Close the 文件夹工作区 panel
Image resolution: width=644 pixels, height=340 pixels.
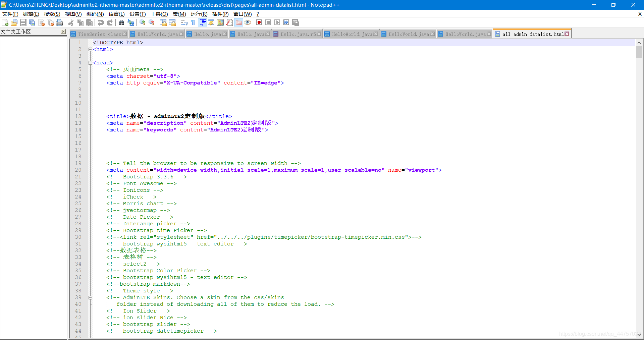click(63, 32)
